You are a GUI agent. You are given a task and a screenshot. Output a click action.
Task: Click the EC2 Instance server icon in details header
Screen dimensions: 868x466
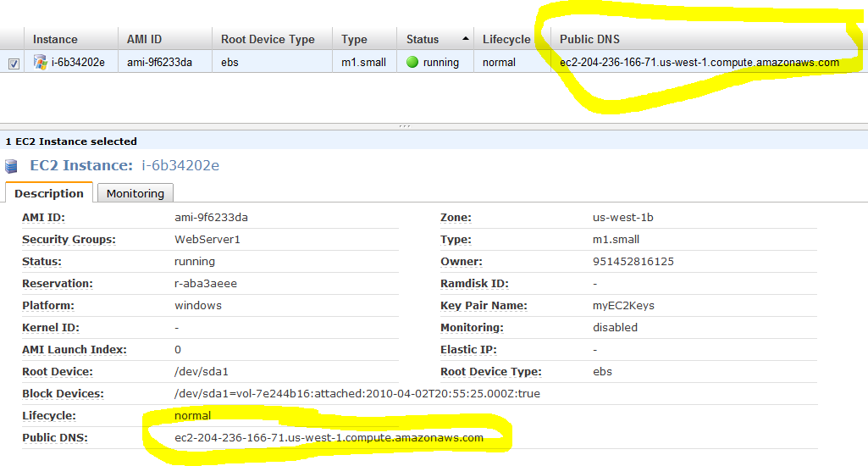11,166
